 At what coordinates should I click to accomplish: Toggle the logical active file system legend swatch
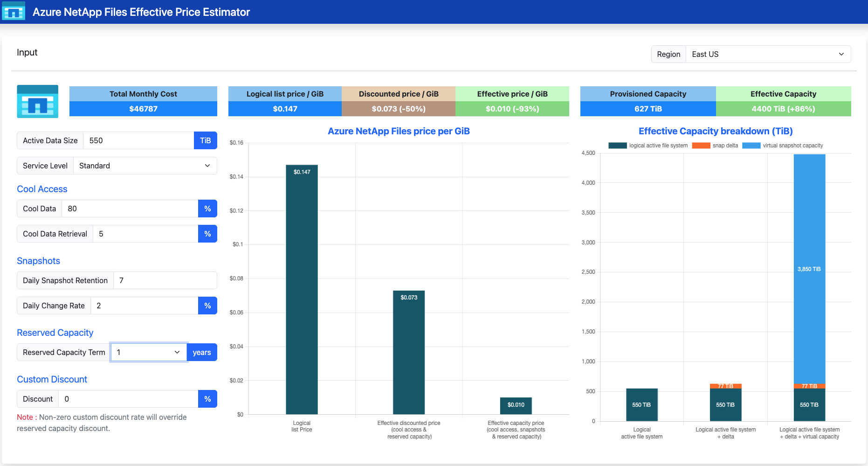[617, 146]
